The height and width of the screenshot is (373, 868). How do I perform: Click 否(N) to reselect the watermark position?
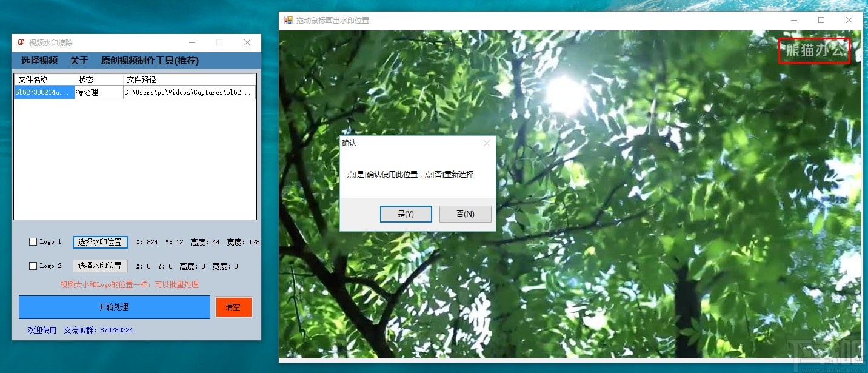tap(465, 213)
